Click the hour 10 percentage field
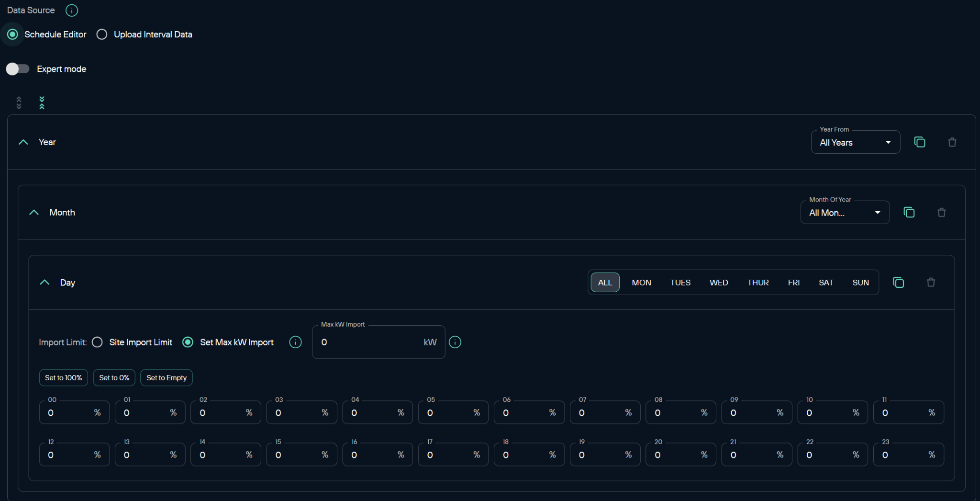980x501 pixels. point(833,412)
